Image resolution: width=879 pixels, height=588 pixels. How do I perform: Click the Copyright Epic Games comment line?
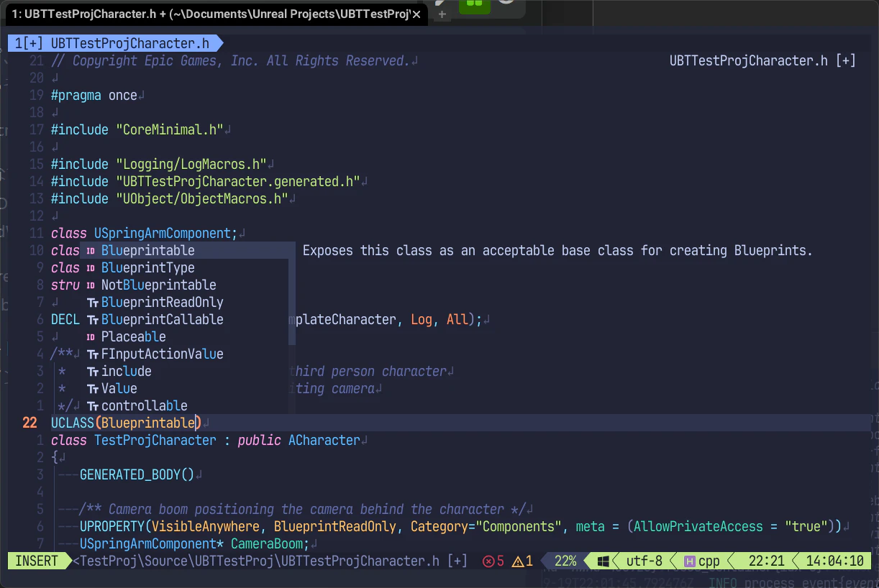(x=231, y=60)
